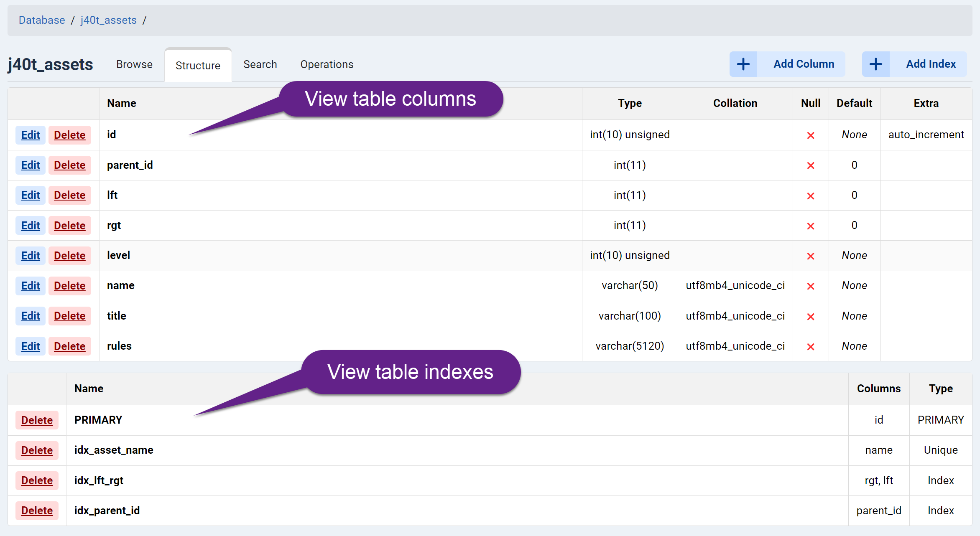Open Database breadcrumb link

tap(42, 20)
